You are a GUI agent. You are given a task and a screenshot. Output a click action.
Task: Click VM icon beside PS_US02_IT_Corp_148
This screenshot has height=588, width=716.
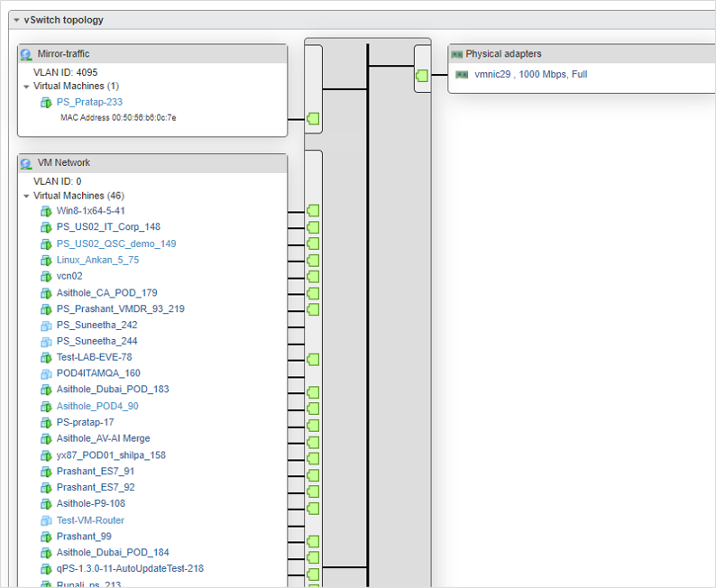[x=46, y=227]
